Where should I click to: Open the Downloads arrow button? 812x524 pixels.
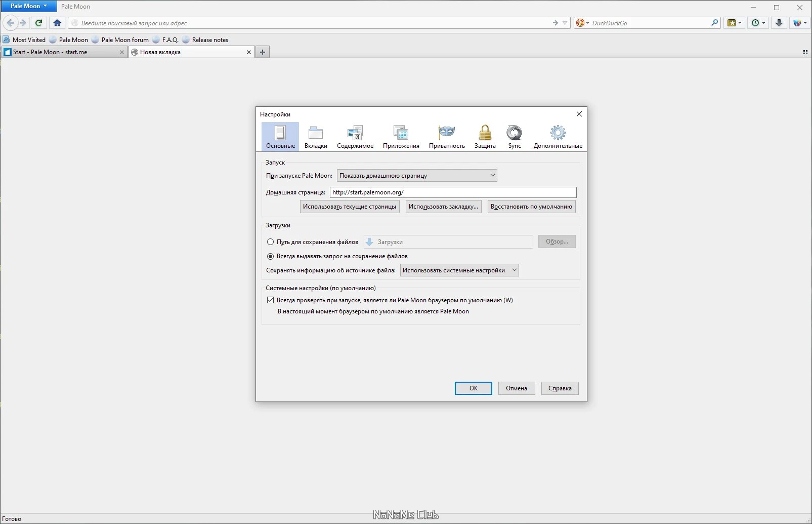pos(779,23)
